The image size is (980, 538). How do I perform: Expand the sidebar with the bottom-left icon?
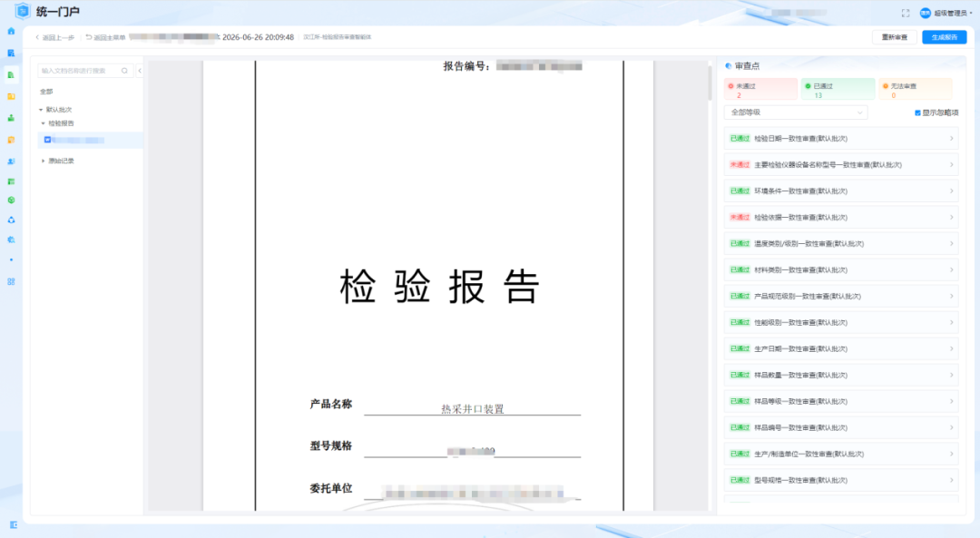point(13,525)
